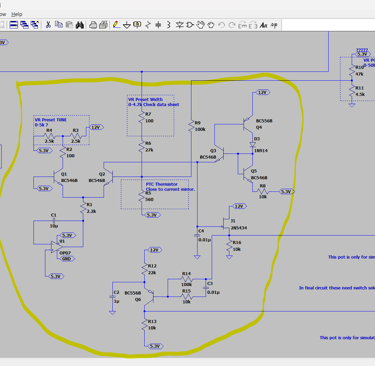The image size is (375, 366).
Task: Click the Print Setup printer icon
Action: 93,25
